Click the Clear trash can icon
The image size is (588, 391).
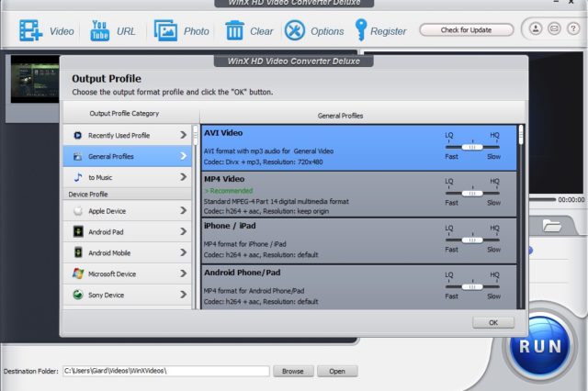[235, 30]
